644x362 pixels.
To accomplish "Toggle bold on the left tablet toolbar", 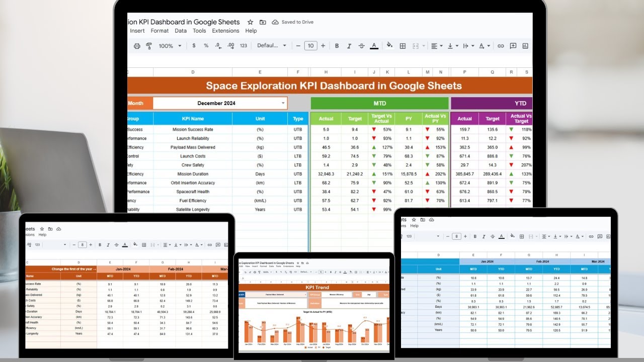I will (100, 245).
